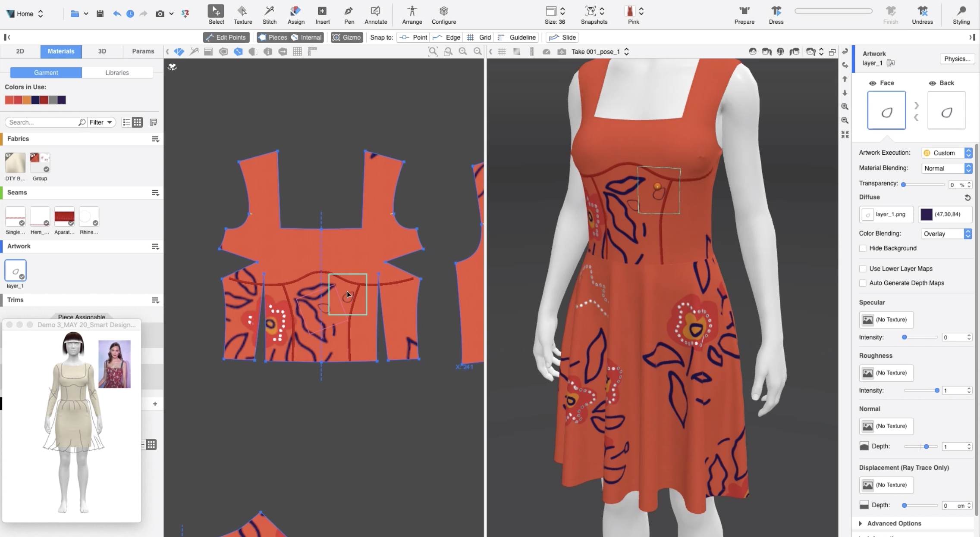Switch to the 3D tab
The image size is (980, 537).
pos(102,51)
